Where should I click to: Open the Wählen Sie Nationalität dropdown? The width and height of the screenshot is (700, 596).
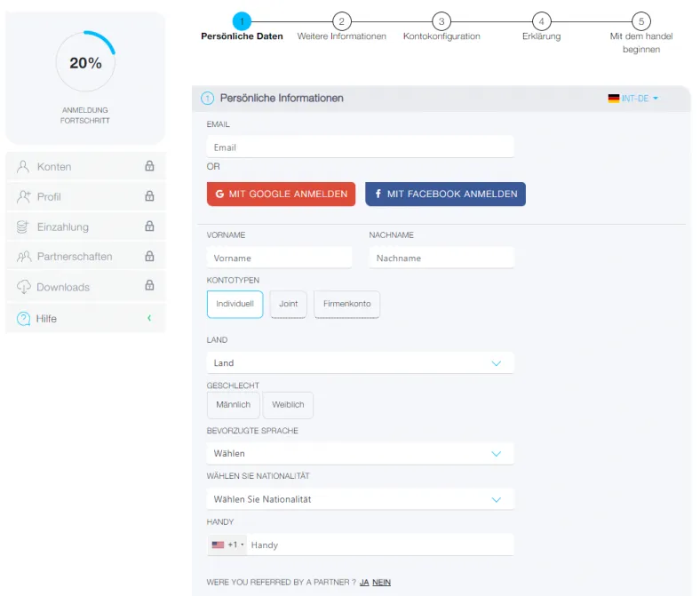coord(360,500)
